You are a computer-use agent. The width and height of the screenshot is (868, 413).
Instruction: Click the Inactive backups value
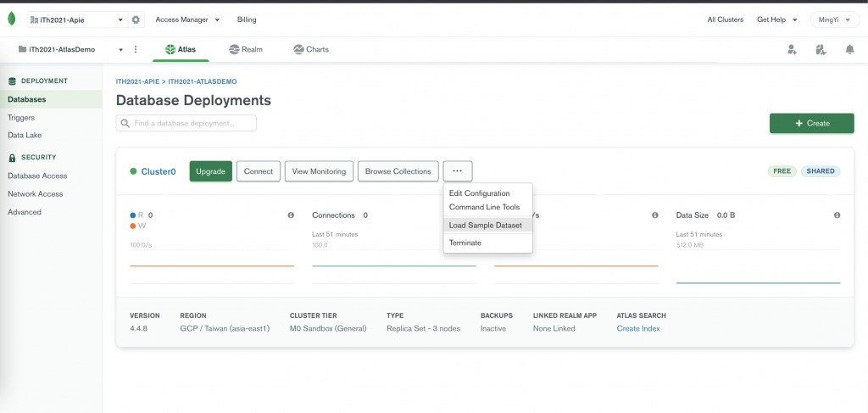(x=493, y=328)
